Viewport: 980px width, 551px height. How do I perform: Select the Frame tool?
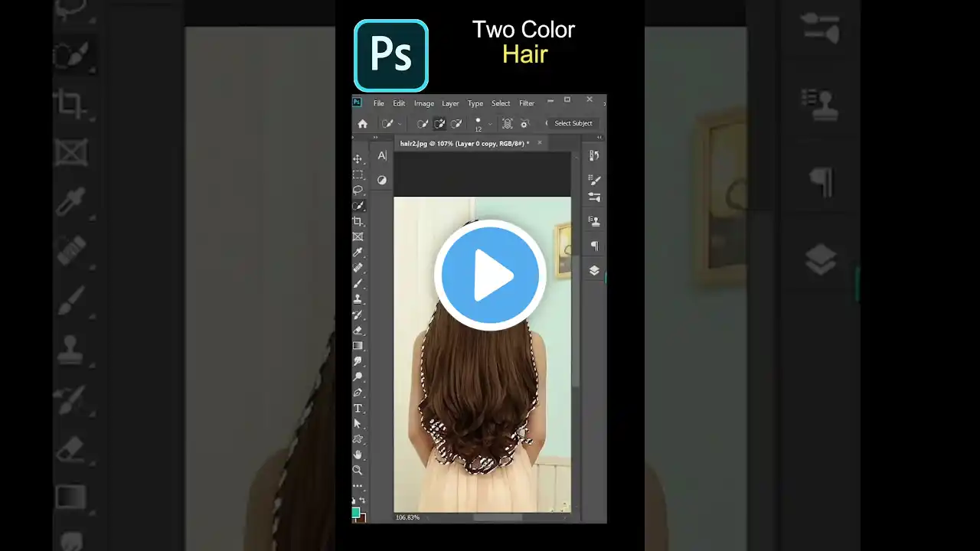(358, 236)
